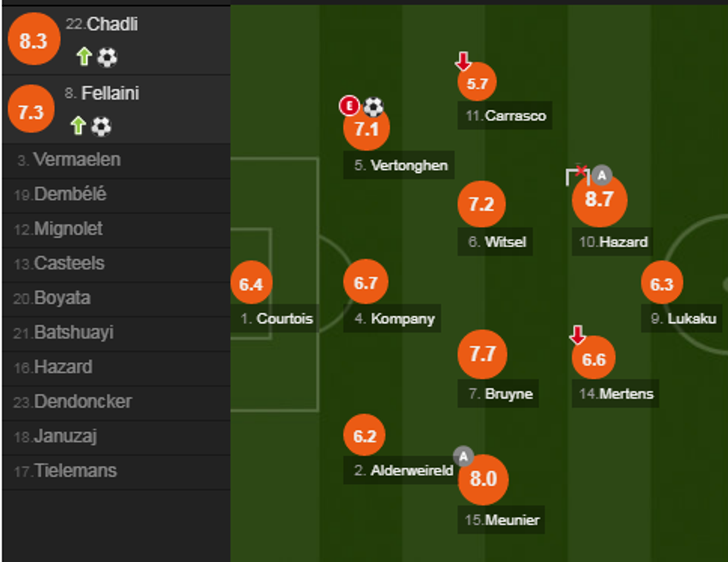The height and width of the screenshot is (562, 728).
Task: Click the red E badge on Vertonghen
Action: point(348,107)
